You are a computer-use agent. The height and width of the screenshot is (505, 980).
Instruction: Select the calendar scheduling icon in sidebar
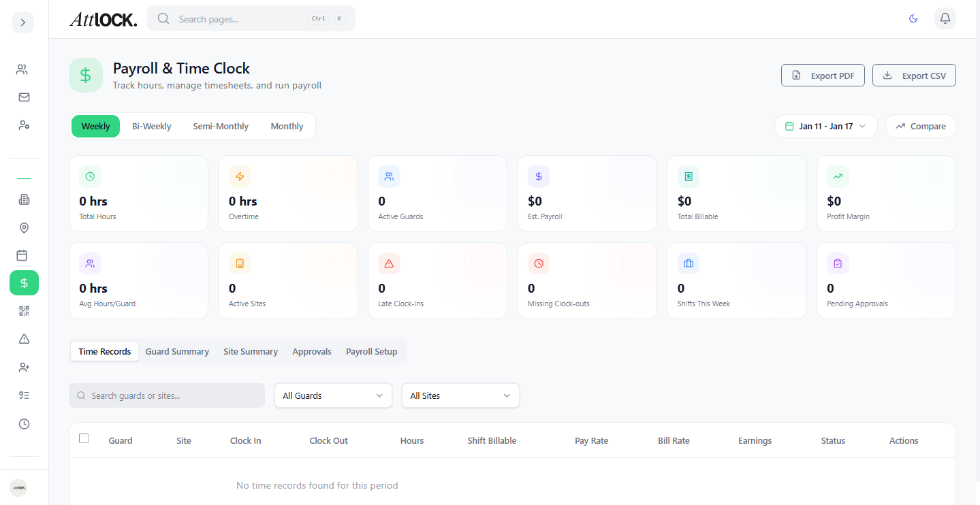[24, 255]
